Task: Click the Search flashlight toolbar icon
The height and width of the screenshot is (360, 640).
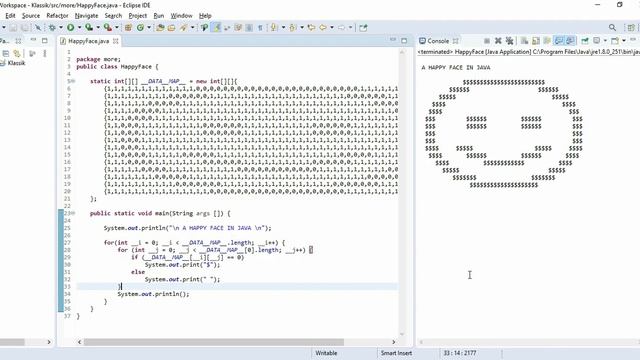Action: click(x=183, y=27)
